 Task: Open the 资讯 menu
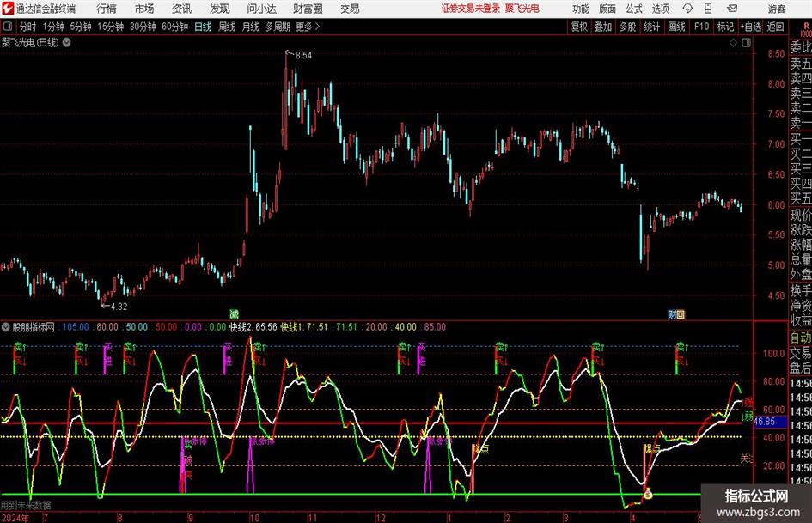point(182,9)
